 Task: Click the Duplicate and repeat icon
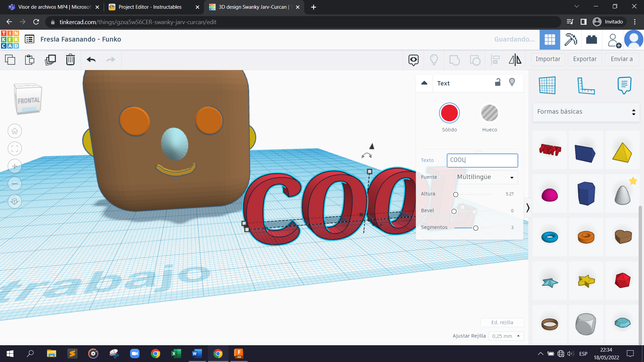coord(50,60)
